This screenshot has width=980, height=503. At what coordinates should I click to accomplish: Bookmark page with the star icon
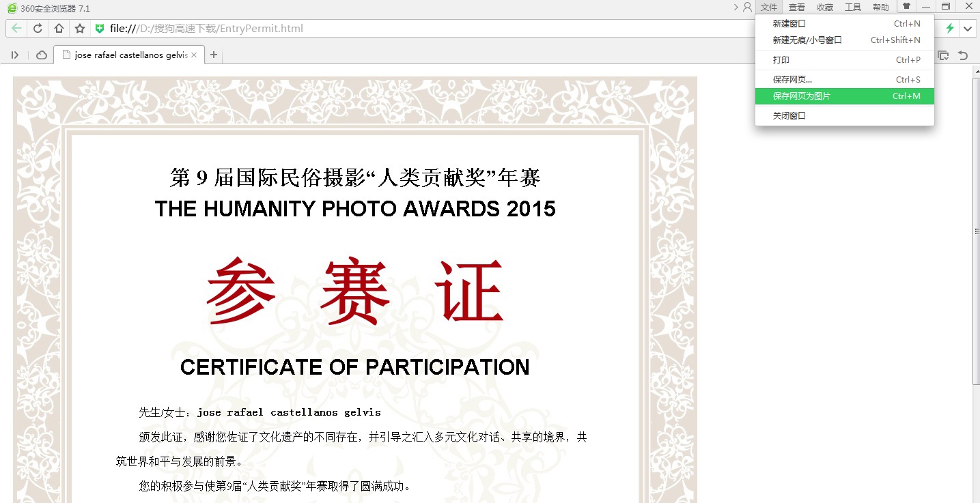tap(80, 29)
